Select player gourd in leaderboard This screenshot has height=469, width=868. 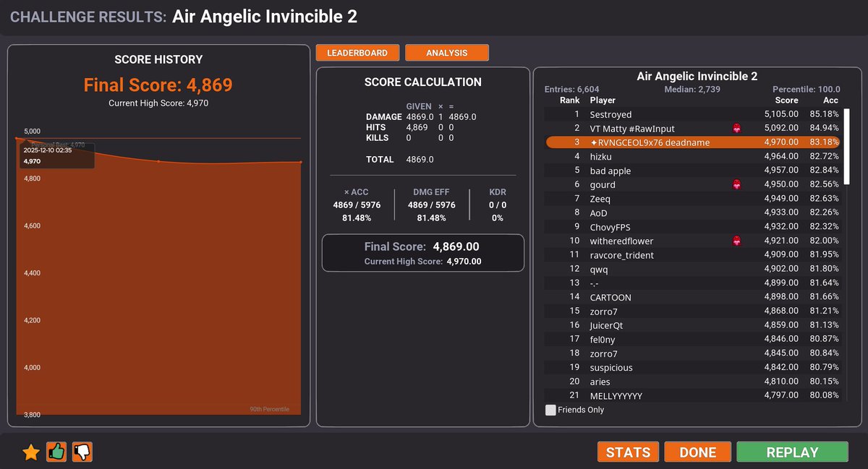coord(694,185)
